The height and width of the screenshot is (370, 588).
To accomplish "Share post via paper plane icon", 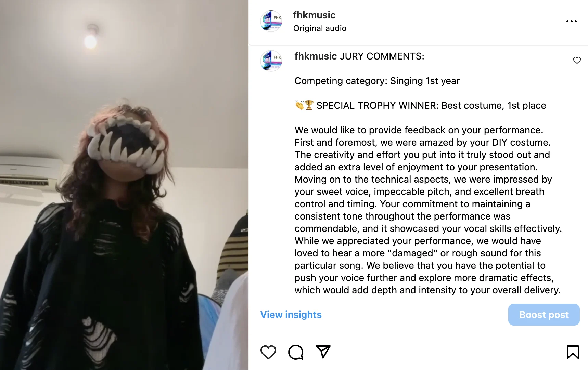I will [x=323, y=352].
